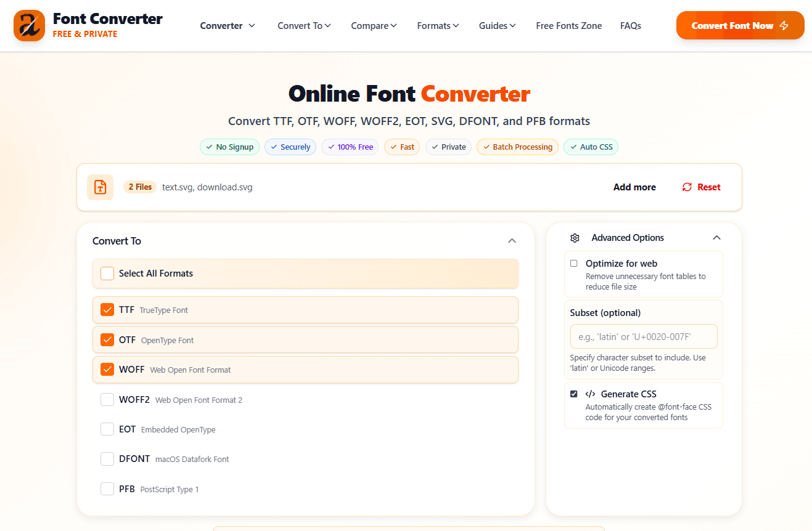Viewport: 812px width, 531px height.
Task: Uncheck the WOFF format option
Action: coord(107,370)
